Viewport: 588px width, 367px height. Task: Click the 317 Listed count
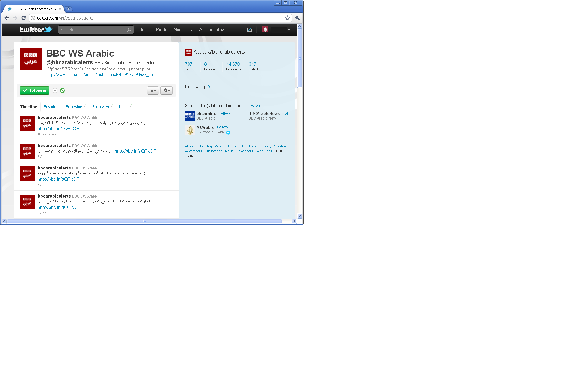pyautogui.click(x=253, y=66)
